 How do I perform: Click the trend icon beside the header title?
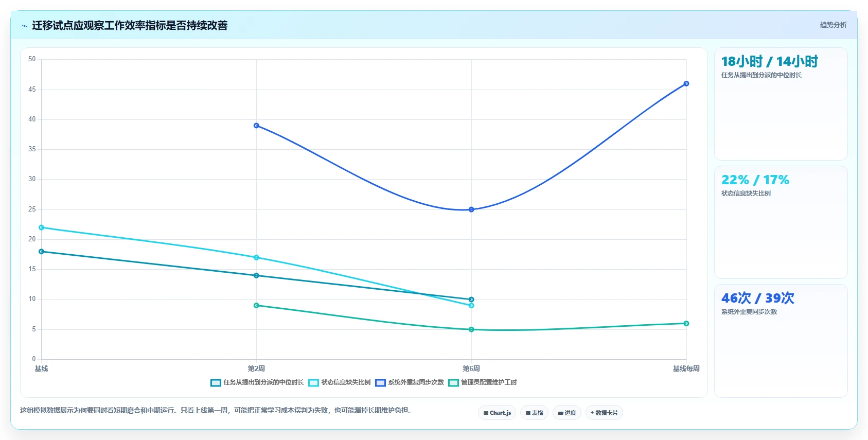24,26
